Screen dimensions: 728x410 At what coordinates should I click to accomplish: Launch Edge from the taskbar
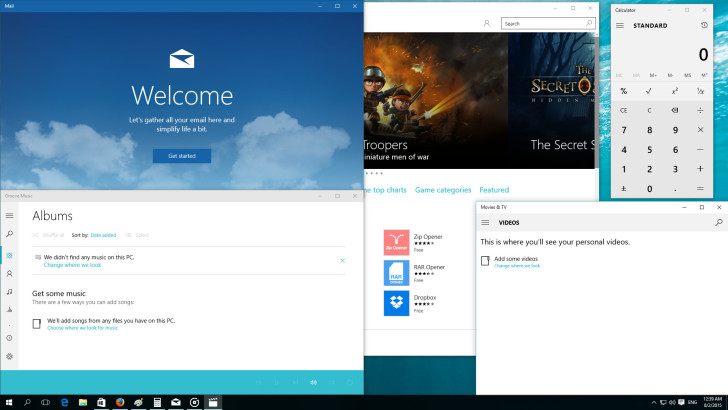click(x=65, y=403)
